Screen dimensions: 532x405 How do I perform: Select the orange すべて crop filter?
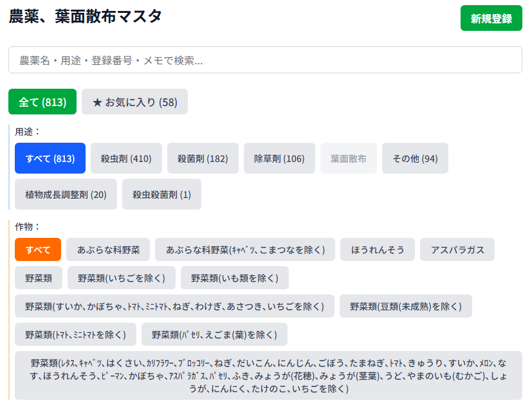coord(38,249)
